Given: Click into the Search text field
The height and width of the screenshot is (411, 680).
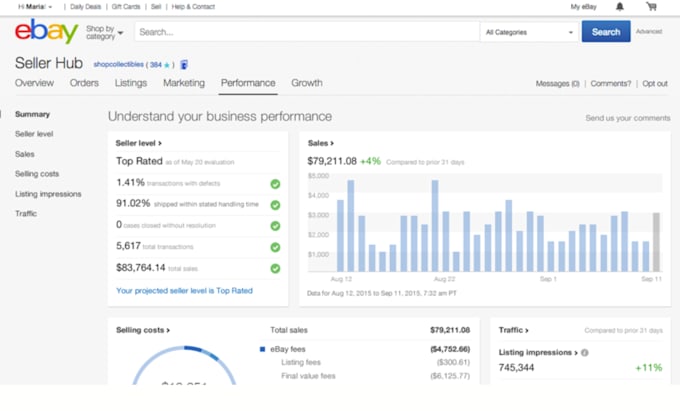Looking at the screenshot, I should click(x=307, y=32).
